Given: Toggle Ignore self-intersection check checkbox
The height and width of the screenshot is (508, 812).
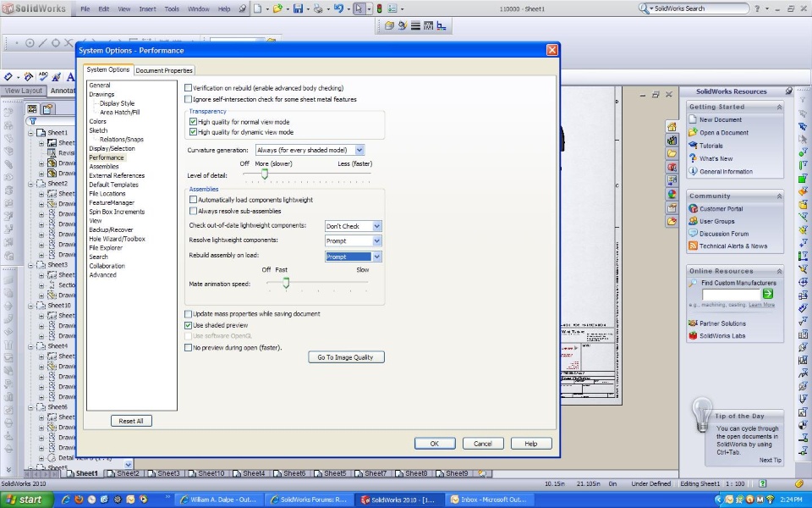Looking at the screenshot, I should click(188, 99).
